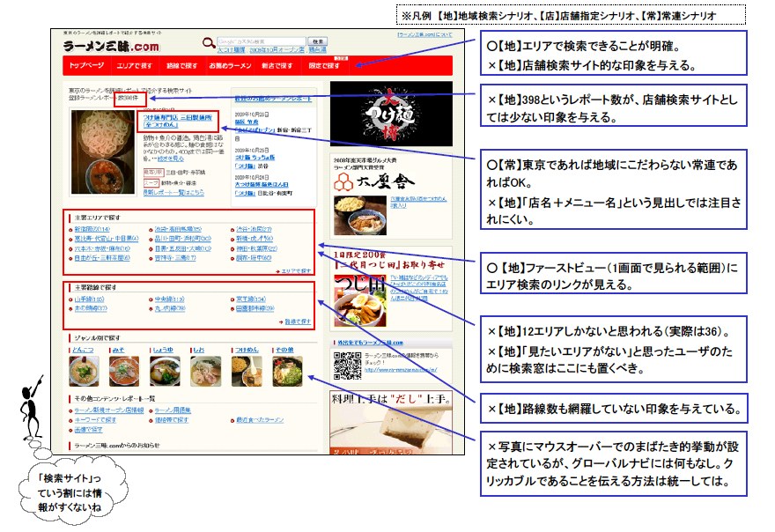The height and width of the screenshot is (532, 775).
Task: Click the magnifying glass search icon
Action: [209, 43]
